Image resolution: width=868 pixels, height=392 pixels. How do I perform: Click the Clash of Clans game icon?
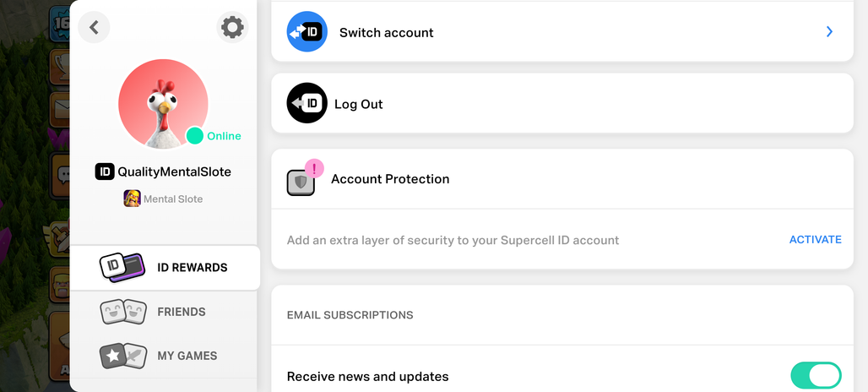coord(132,199)
